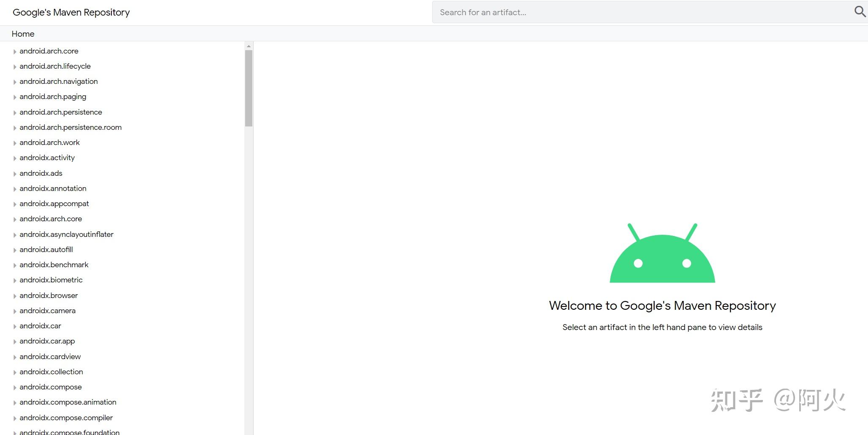The width and height of the screenshot is (868, 435).
Task: Select the androidx.arch.core group label
Action: coord(51,219)
